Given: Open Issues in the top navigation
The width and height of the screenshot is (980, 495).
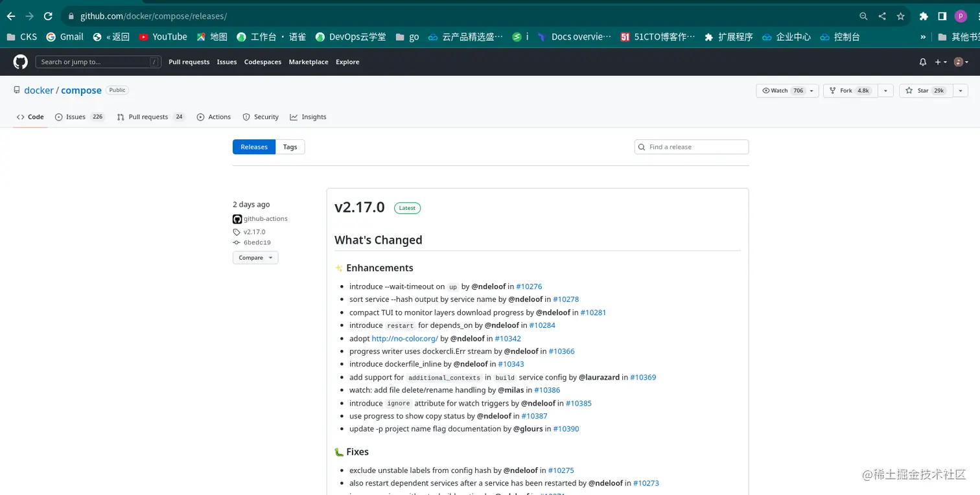Looking at the screenshot, I should tap(227, 62).
